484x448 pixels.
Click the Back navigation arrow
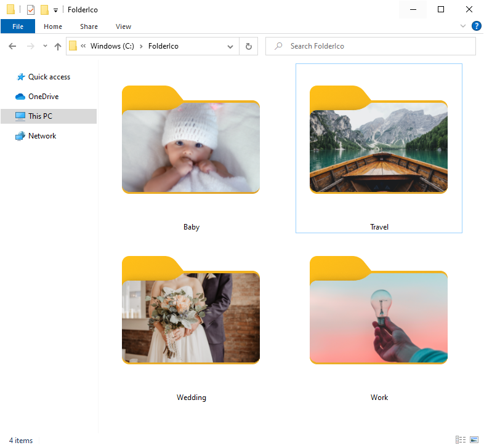tap(12, 46)
